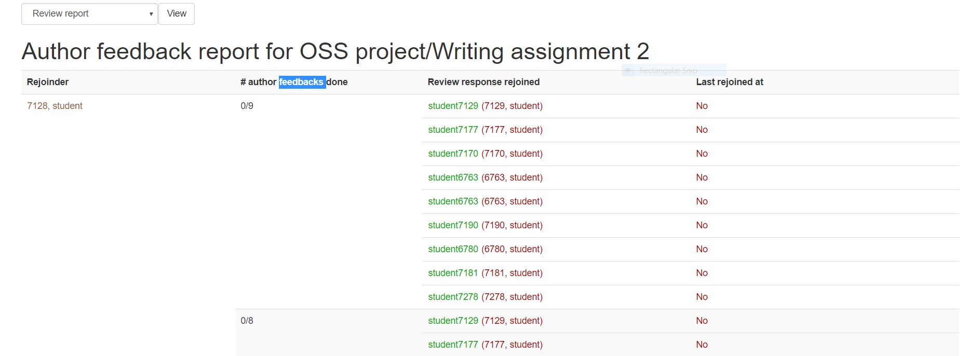The image size is (980, 356).
Task: Open the student6780 reviewer link
Action: pos(453,249)
